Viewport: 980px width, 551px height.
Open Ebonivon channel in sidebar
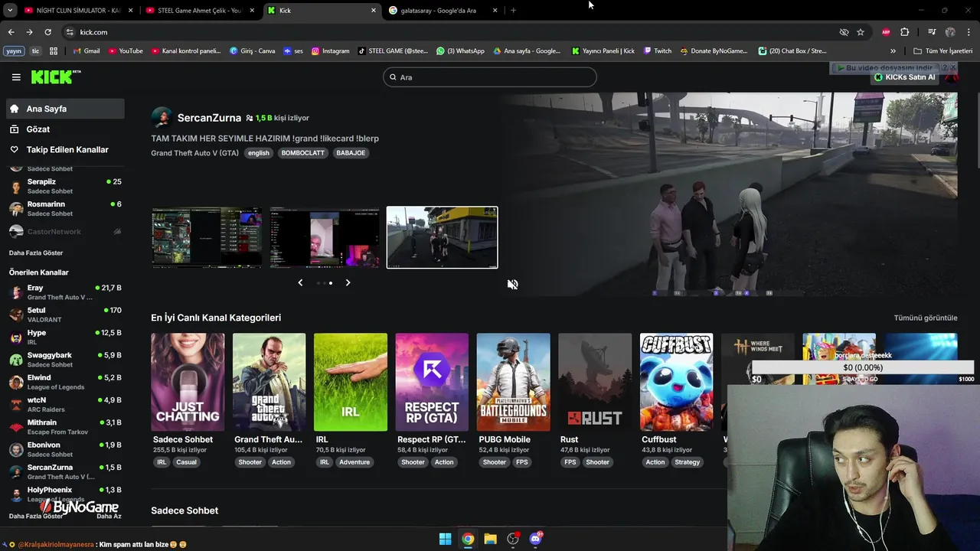65,449
